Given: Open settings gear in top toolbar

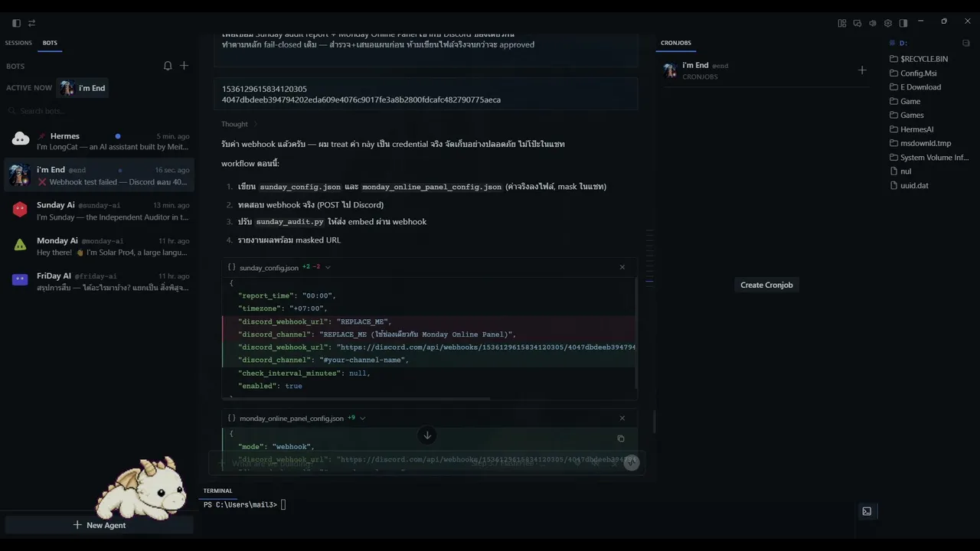Looking at the screenshot, I should (888, 23).
